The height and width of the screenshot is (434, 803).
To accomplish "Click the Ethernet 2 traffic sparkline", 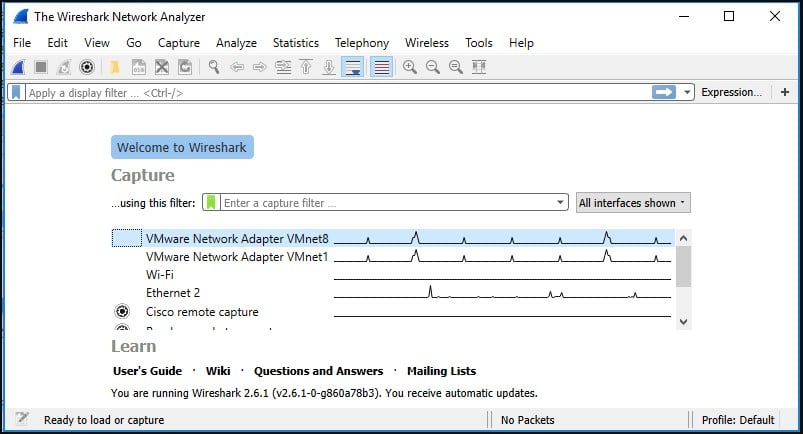I will (x=502, y=292).
